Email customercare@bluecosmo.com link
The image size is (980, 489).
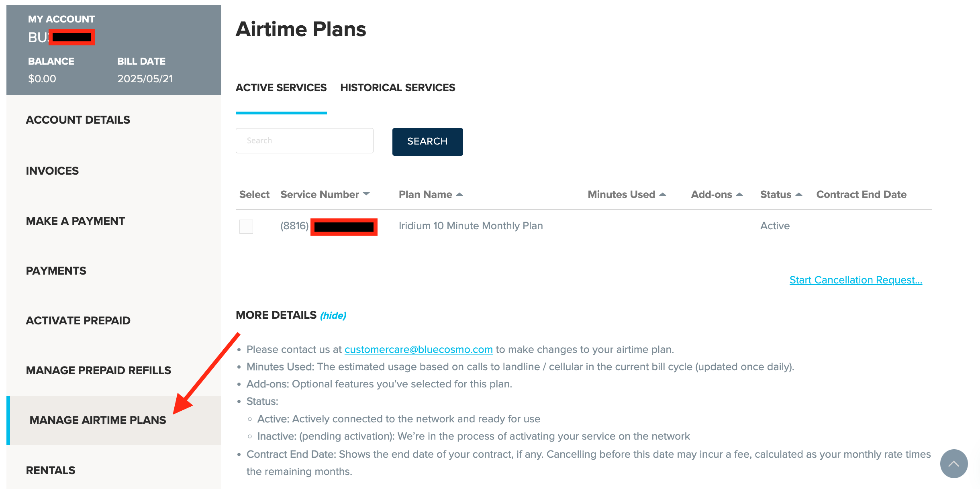click(x=419, y=349)
